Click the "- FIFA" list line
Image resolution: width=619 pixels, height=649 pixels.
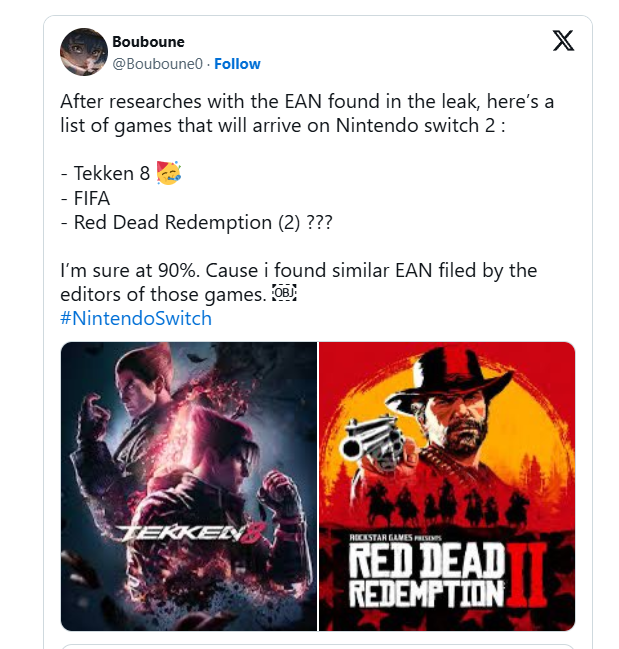85,198
